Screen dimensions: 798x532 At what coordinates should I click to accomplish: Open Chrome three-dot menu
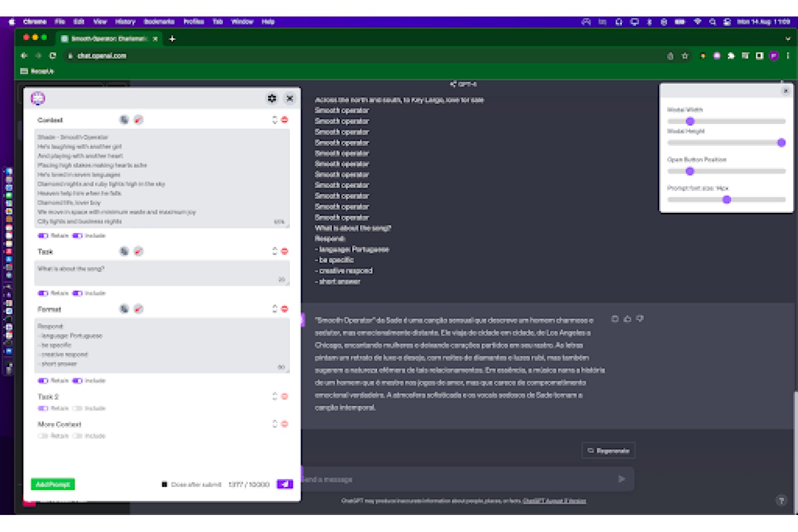click(788, 55)
